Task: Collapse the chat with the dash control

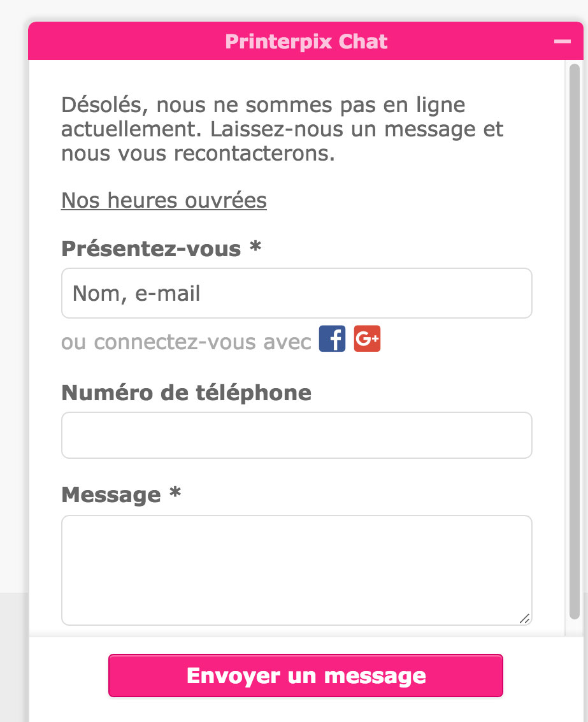Action: [x=562, y=41]
